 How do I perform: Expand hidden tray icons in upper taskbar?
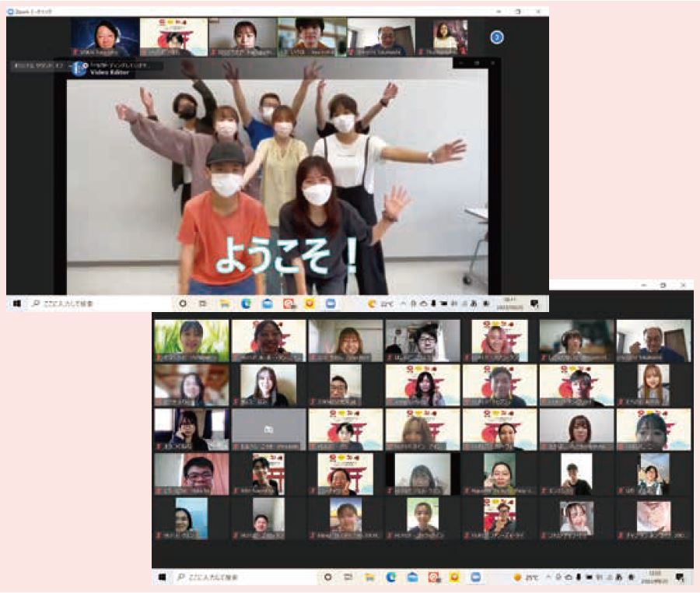point(403,304)
